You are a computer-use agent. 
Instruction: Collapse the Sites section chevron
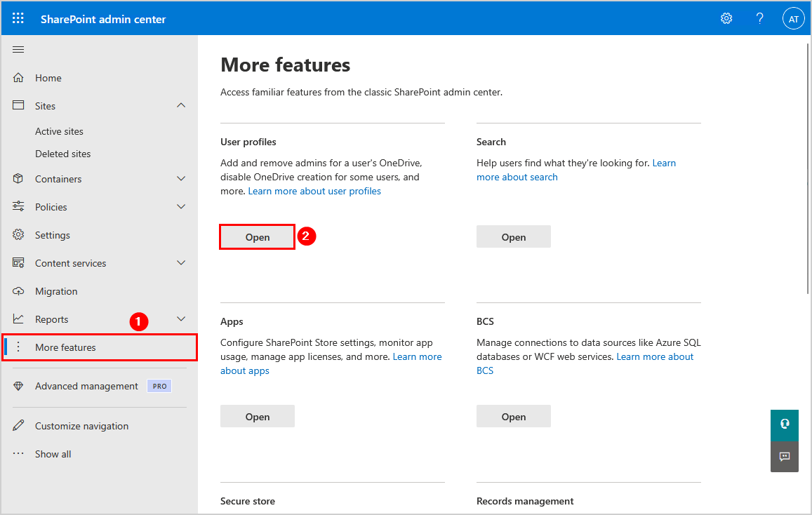(x=181, y=106)
